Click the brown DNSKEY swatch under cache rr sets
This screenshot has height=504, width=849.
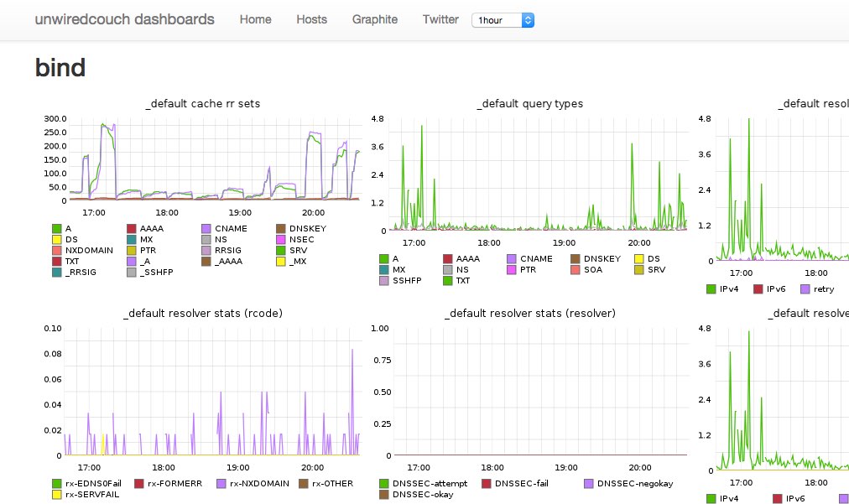point(280,228)
